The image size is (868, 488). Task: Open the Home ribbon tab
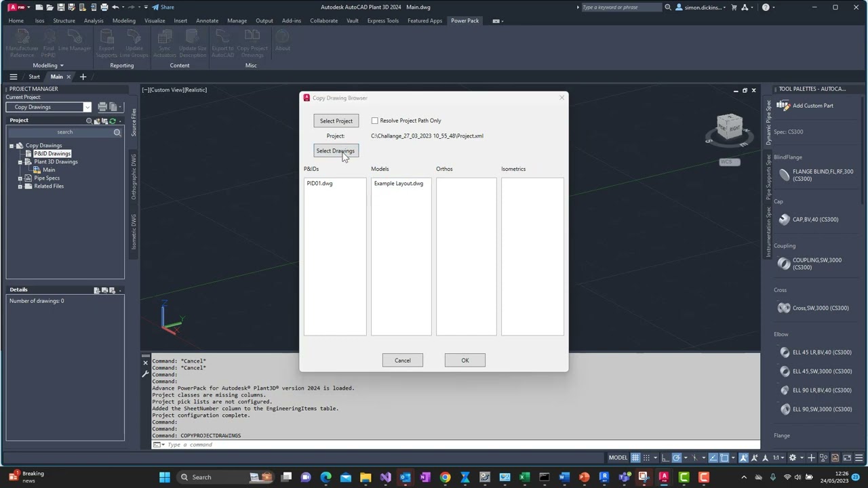[16, 20]
